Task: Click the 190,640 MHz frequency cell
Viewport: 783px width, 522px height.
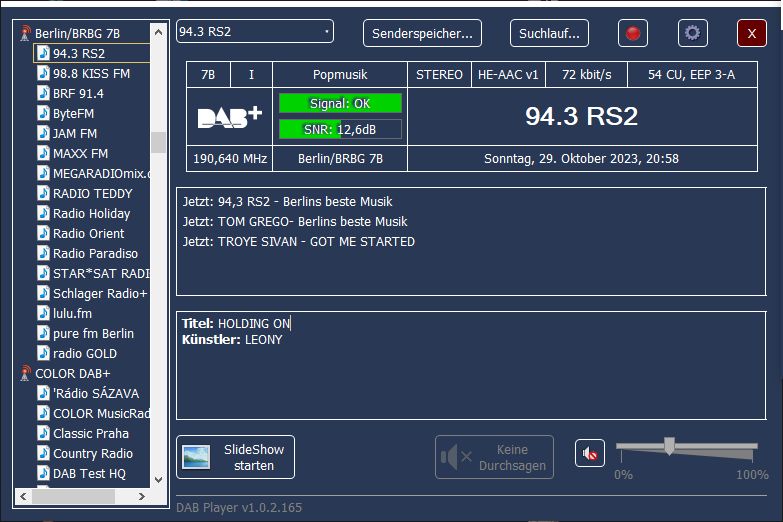Action: coord(230,158)
